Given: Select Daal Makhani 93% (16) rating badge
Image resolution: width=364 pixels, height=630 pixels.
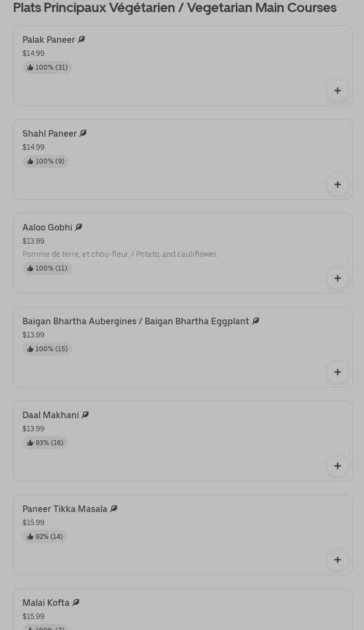Looking at the screenshot, I should 45,443.
